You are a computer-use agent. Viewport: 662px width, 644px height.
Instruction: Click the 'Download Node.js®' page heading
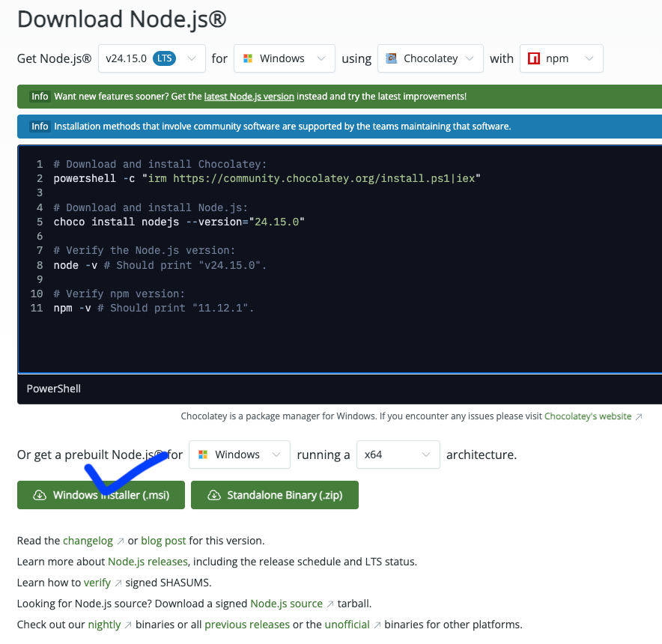[121, 20]
